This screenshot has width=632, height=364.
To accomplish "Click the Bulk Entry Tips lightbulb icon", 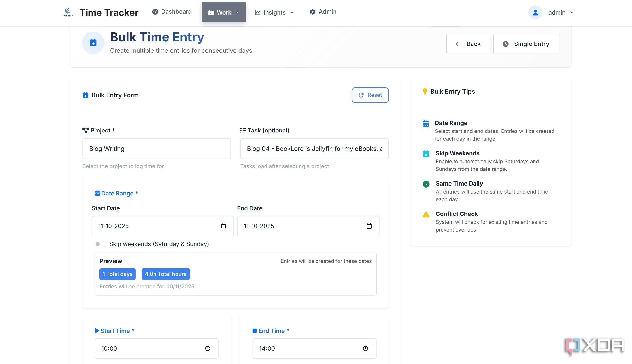I will 425,92.
